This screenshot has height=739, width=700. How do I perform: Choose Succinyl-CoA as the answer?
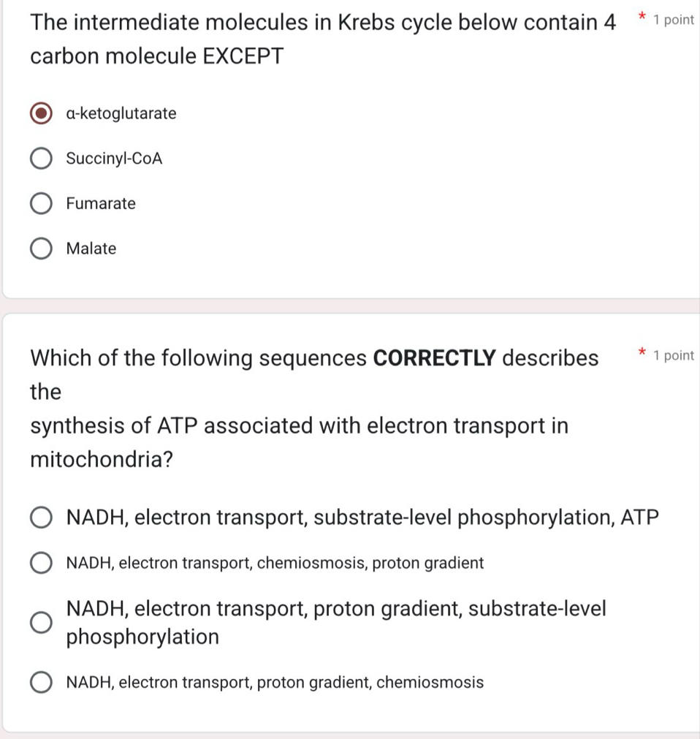[x=42, y=158]
